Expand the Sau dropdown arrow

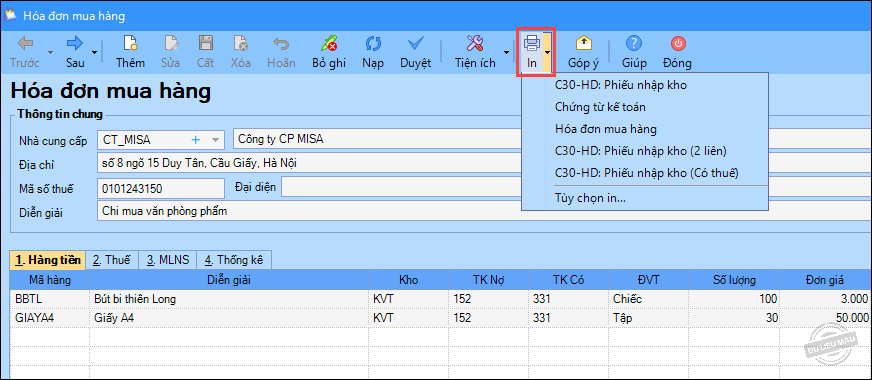94,53
